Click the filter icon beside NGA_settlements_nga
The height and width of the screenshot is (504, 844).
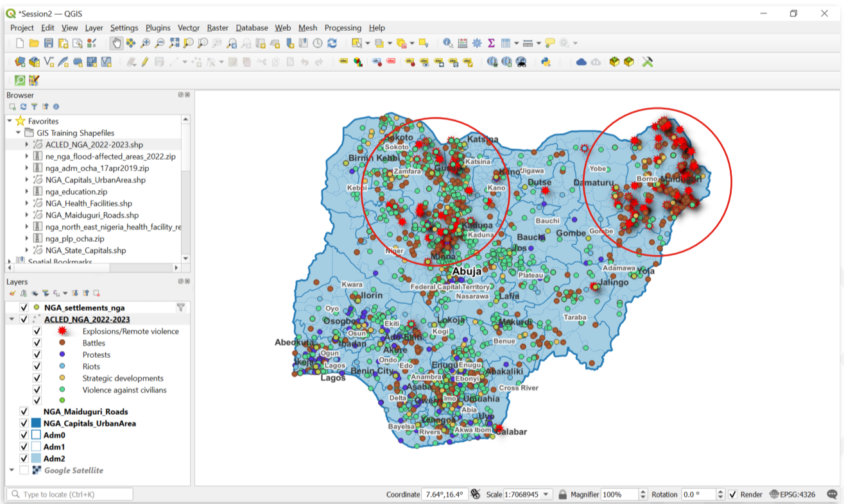point(180,308)
